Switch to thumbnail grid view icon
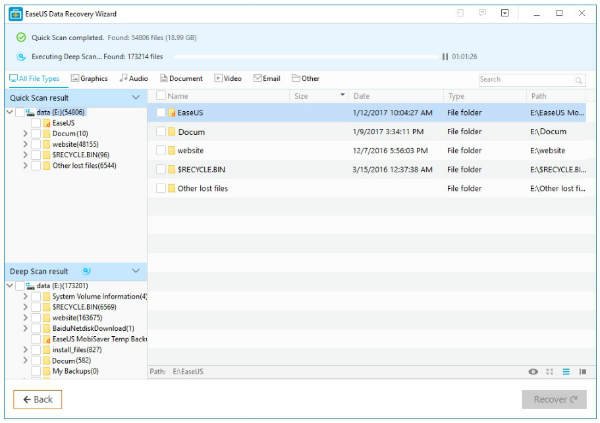 pyautogui.click(x=550, y=372)
